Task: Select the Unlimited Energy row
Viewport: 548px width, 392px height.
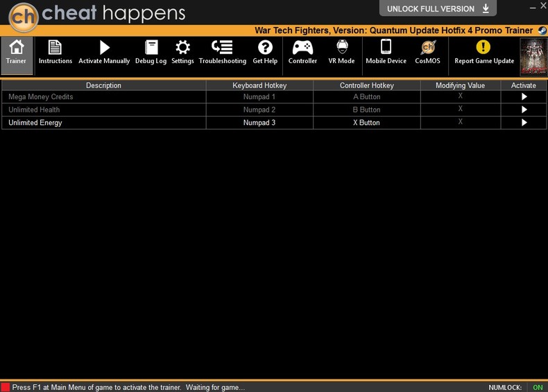Action: [274, 123]
